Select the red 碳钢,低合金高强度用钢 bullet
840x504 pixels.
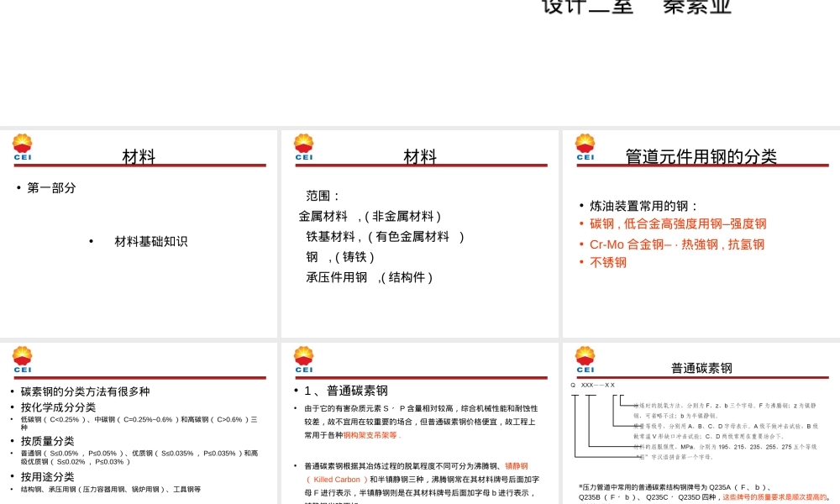tap(678, 224)
